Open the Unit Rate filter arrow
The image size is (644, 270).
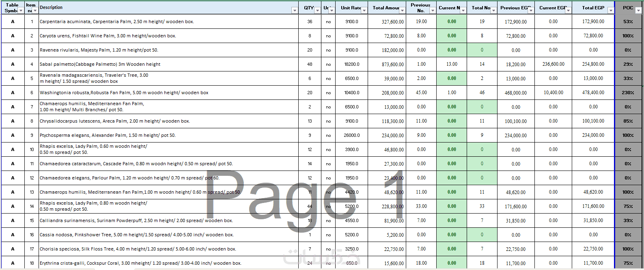click(x=364, y=11)
